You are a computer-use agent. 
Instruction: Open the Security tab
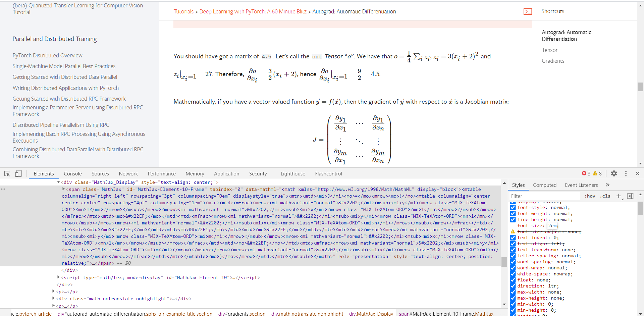pos(258,173)
